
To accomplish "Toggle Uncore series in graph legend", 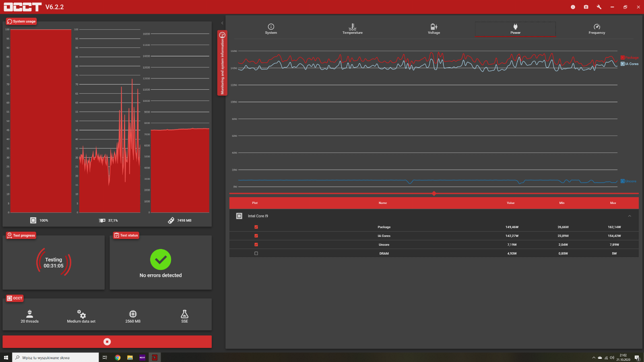I will point(629,181).
